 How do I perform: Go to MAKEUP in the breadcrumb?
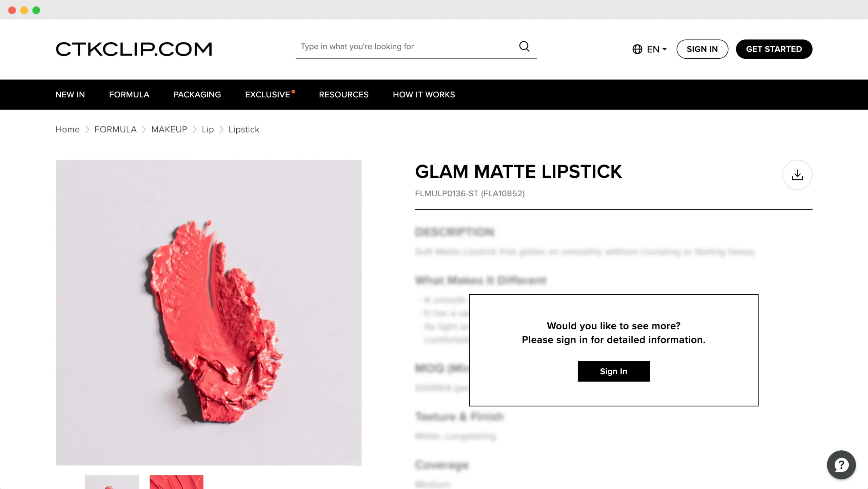(x=169, y=130)
